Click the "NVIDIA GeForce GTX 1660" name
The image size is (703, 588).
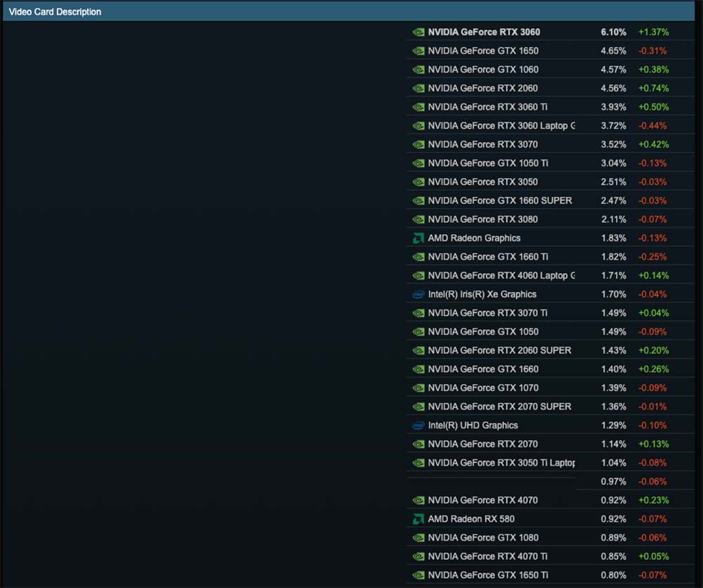click(483, 369)
